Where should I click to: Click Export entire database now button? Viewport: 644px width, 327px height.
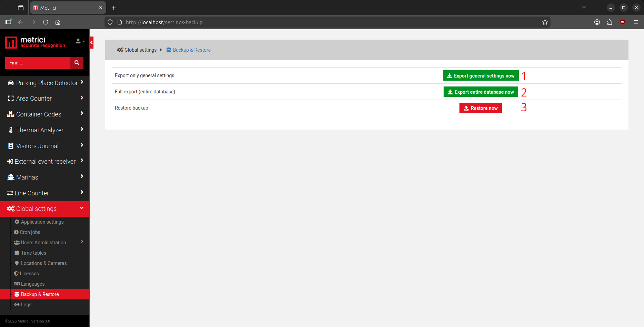tap(480, 92)
